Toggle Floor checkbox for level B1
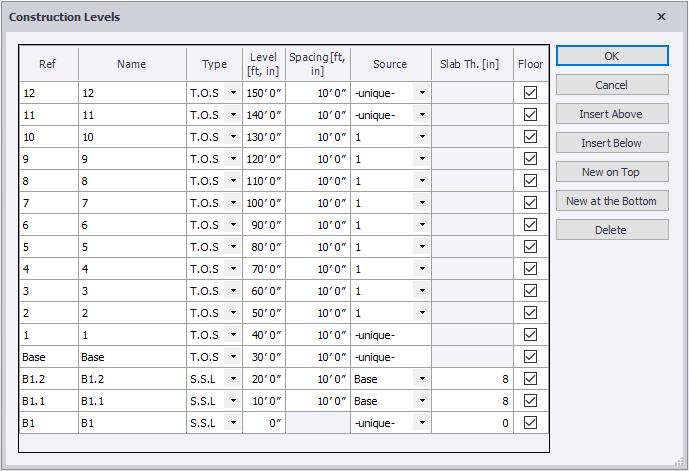Viewport: 689px width, 471px height. (530, 423)
